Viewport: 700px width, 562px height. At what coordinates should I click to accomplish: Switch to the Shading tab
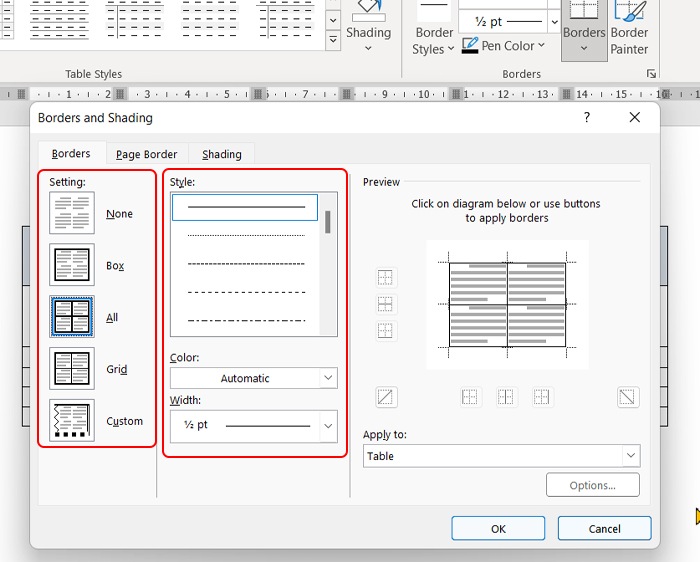coord(221,154)
